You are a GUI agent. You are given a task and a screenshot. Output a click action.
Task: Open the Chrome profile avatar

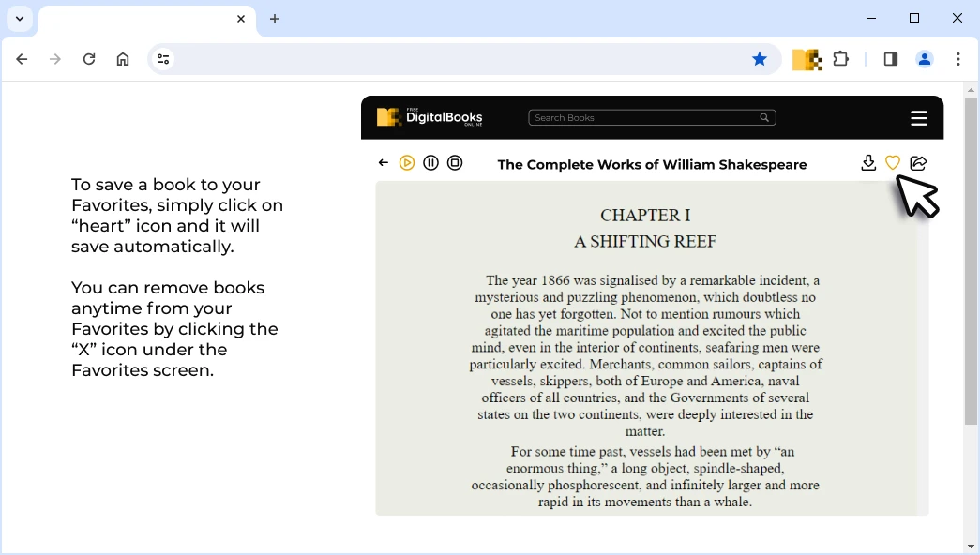point(924,59)
